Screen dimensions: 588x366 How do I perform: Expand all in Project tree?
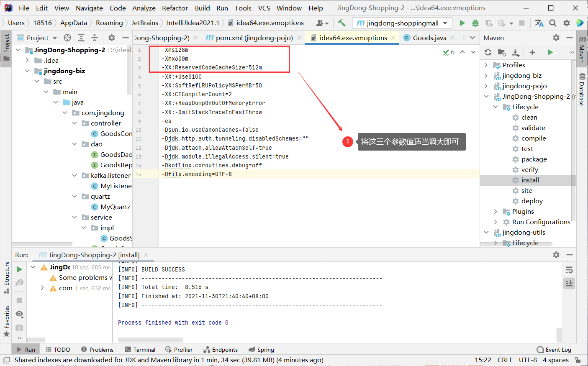point(81,38)
